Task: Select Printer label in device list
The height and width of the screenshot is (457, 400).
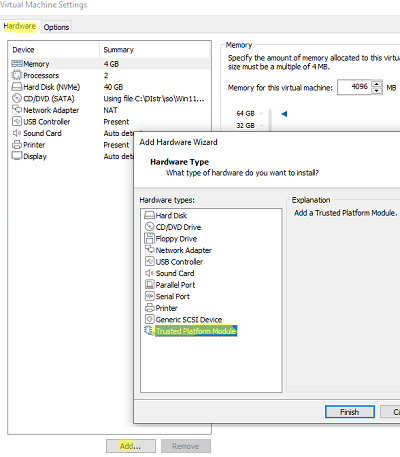Action: [34, 145]
